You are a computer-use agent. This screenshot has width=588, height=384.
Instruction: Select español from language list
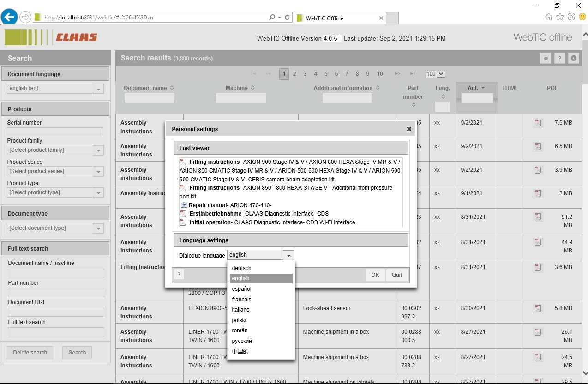pyautogui.click(x=242, y=289)
